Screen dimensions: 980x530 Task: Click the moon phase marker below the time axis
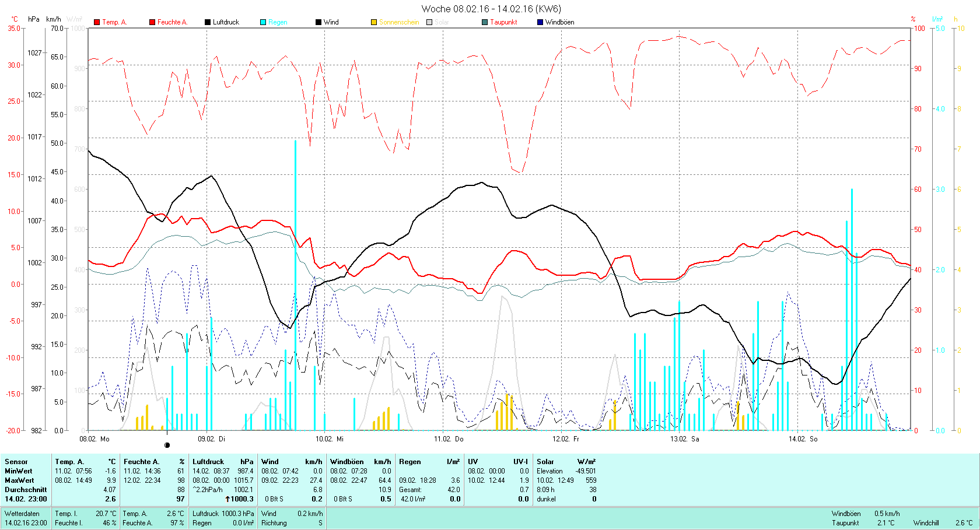pos(167,445)
